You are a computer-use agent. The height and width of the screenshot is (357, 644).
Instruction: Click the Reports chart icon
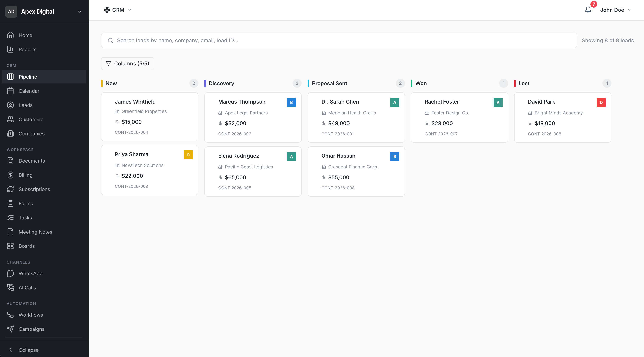coord(10,49)
